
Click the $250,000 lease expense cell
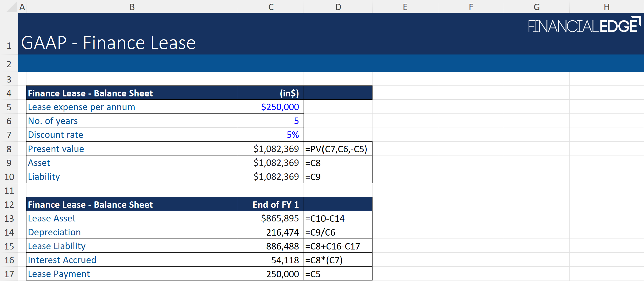[x=271, y=107]
